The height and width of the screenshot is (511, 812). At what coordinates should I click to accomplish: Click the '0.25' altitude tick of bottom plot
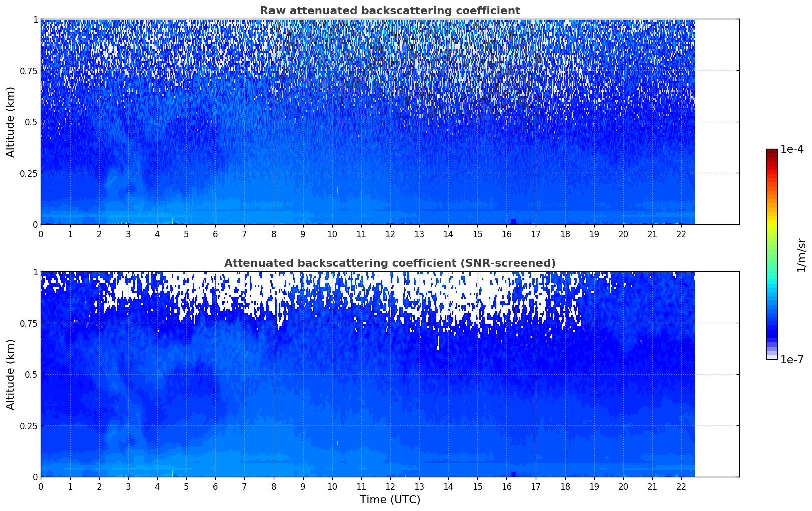pos(29,426)
